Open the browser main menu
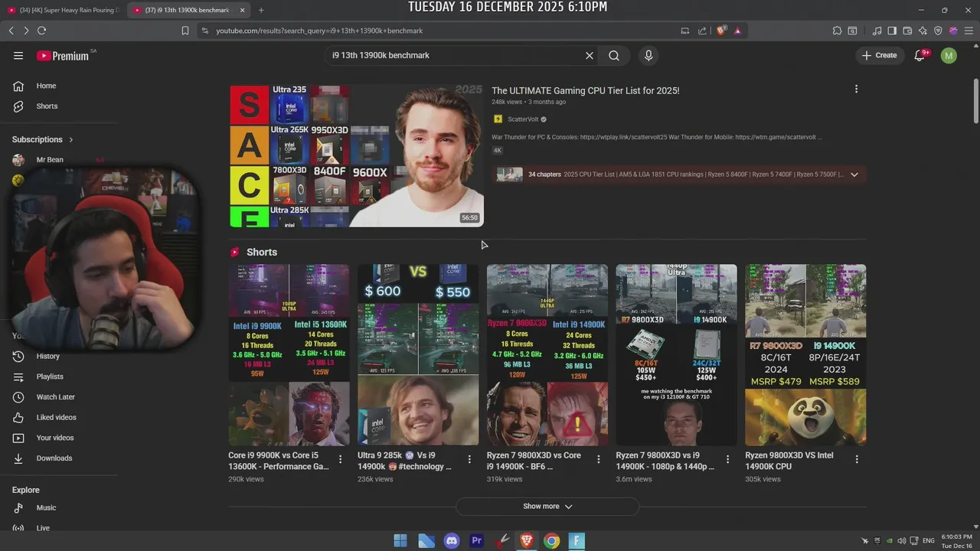Viewport: 980px width, 551px height. (969, 31)
